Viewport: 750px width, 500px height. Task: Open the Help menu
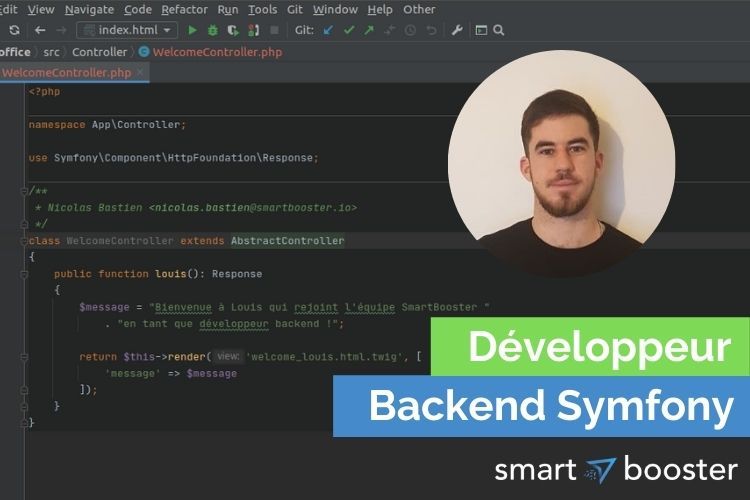[x=380, y=10]
